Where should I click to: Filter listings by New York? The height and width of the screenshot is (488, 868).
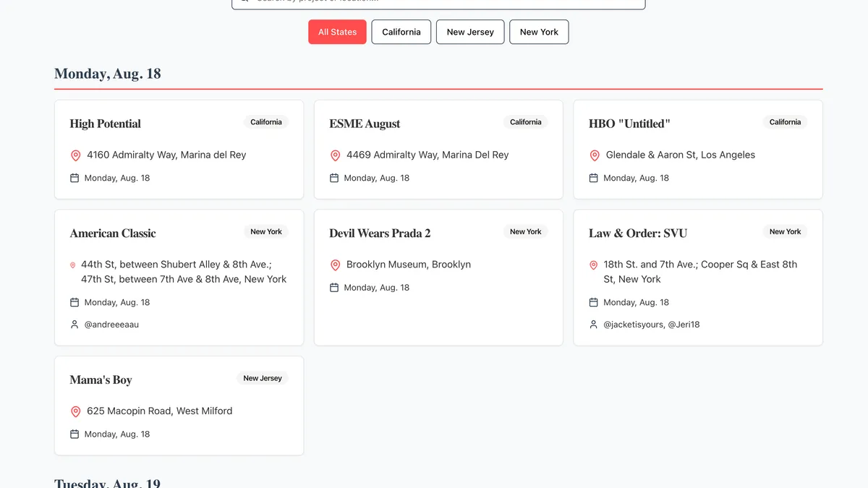(x=539, y=32)
